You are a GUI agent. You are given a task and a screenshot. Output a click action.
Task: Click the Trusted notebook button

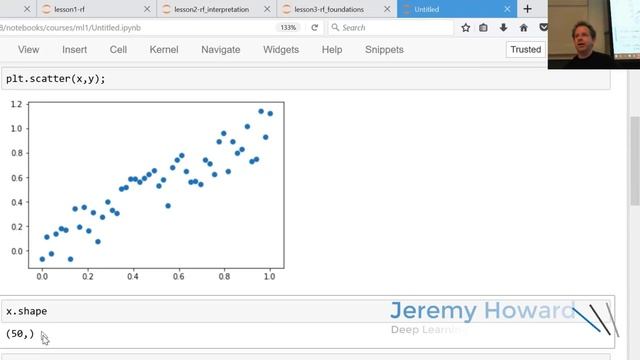(x=525, y=49)
